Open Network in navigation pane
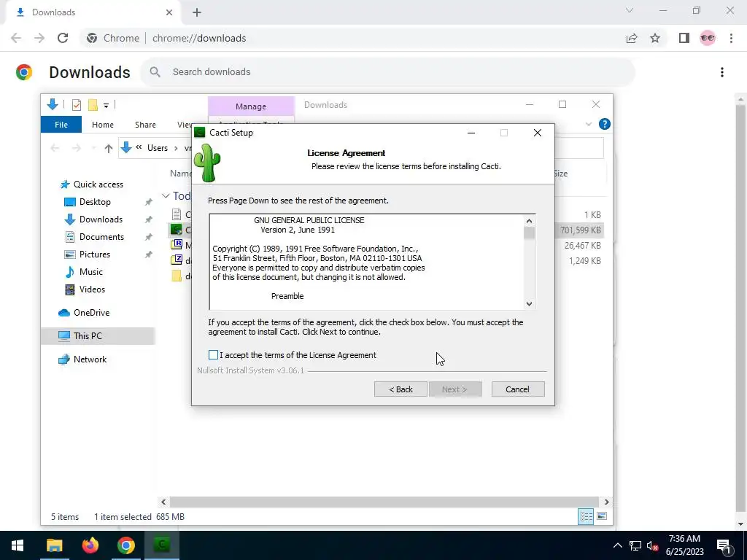Image resolution: width=747 pixels, height=560 pixels. 90,359
